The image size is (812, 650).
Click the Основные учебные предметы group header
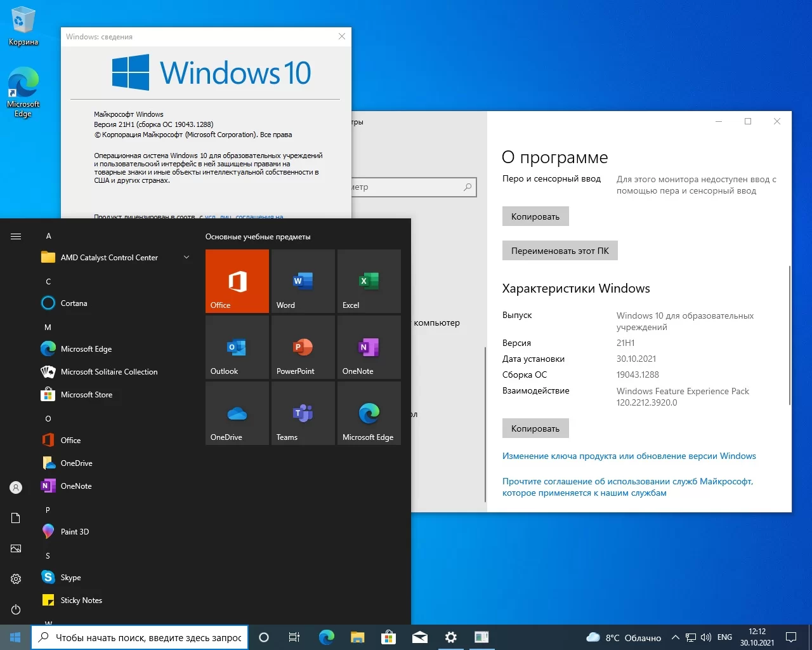click(x=258, y=237)
